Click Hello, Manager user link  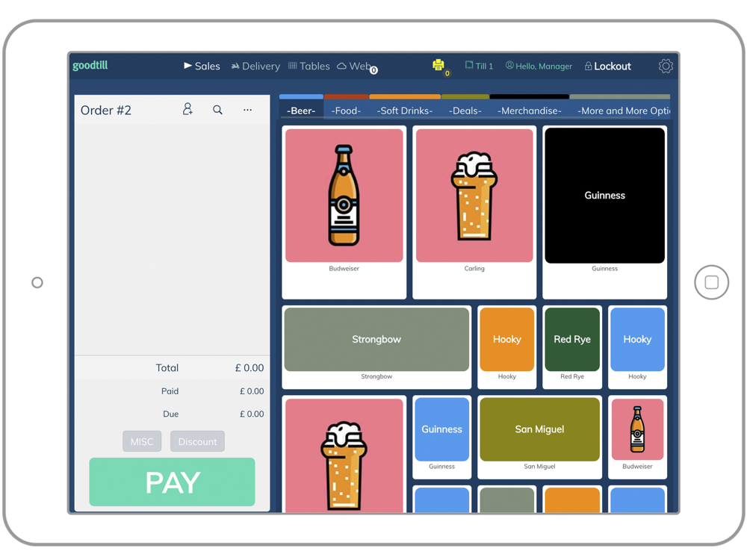(x=539, y=66)
